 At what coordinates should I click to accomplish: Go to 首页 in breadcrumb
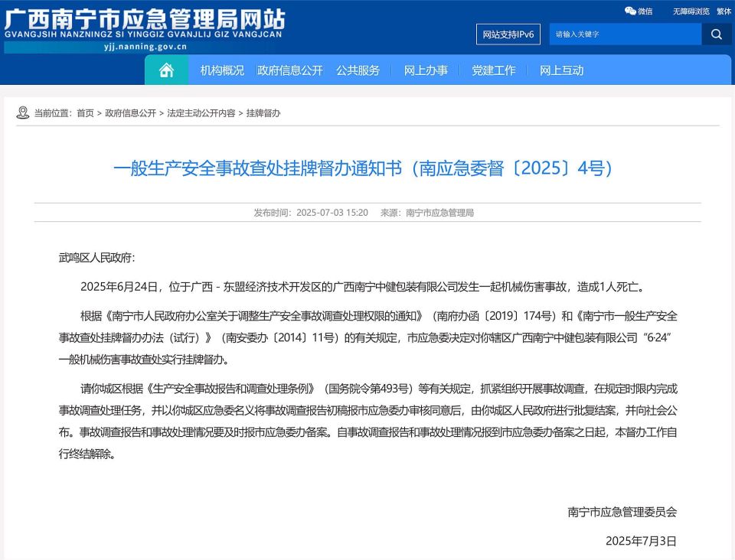[85, 113]
